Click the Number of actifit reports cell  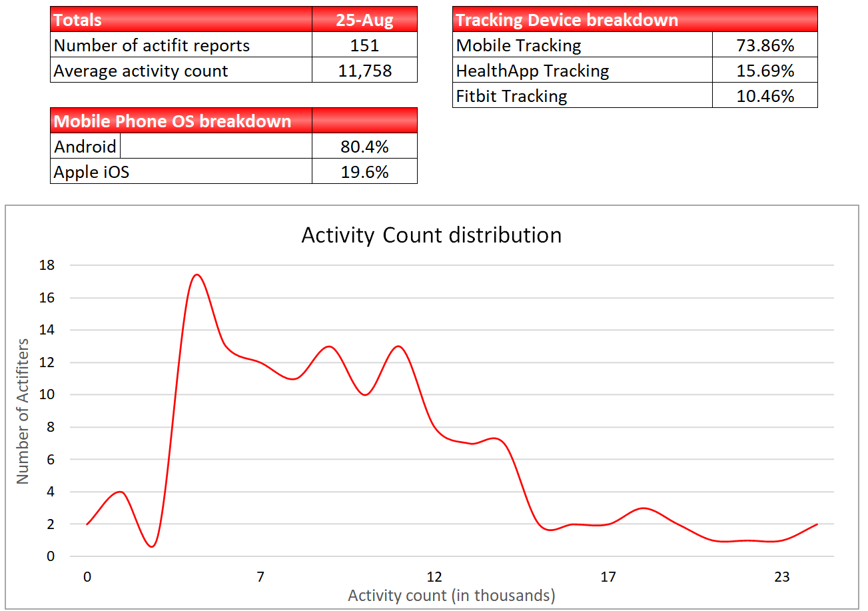[181, 45]
